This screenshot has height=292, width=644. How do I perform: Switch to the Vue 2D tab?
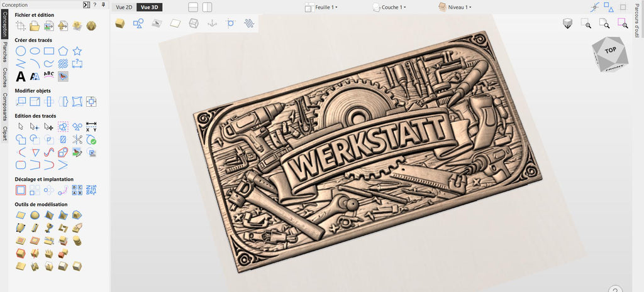pyautogui.click(x=124, y=8)
